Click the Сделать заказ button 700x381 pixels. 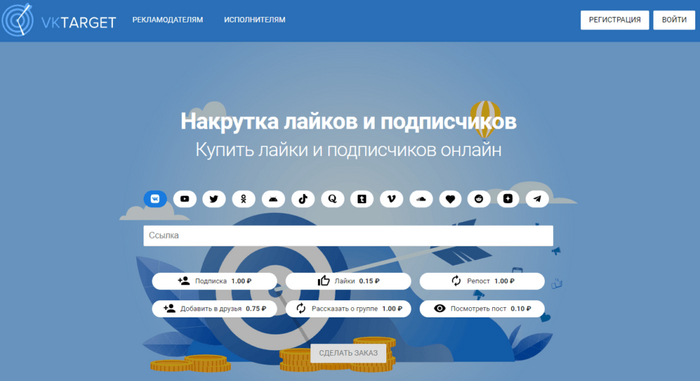(x=348, y=353)
